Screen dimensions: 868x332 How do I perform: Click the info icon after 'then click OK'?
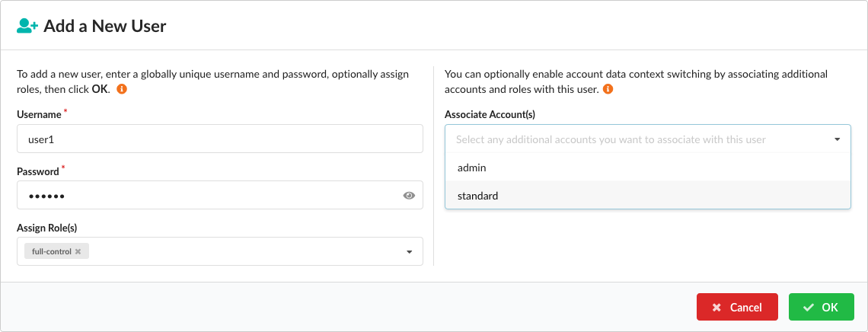click(x=121, y=89)
